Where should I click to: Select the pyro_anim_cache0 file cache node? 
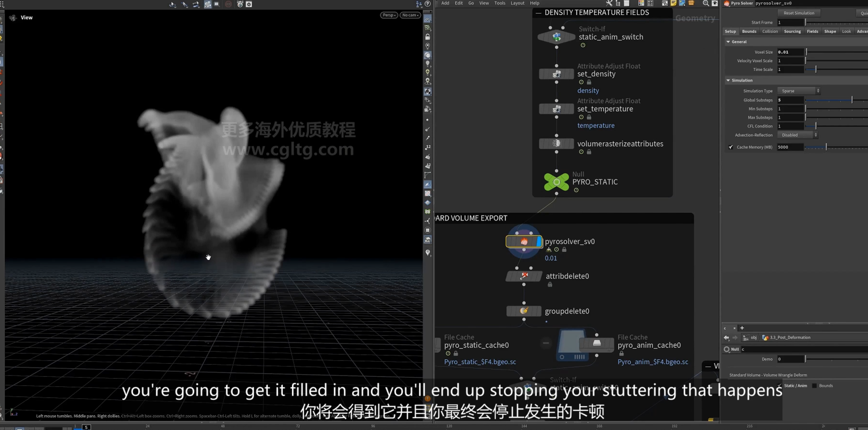(596, 344)
